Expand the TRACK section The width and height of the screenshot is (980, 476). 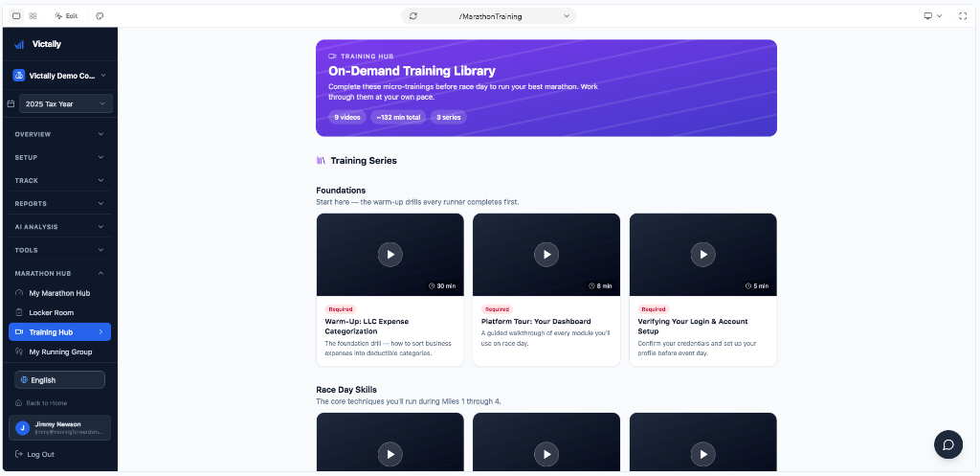pos(60,181)
